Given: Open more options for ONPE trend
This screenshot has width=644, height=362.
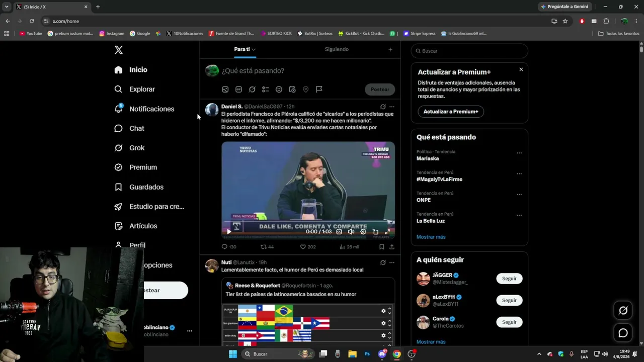Looking at the screenshot, I should [519, 195].
